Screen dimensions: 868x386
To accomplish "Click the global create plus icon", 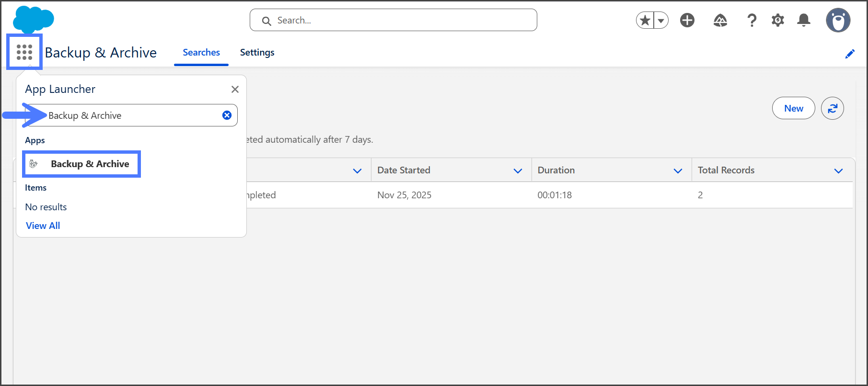I will coord(687,20).
